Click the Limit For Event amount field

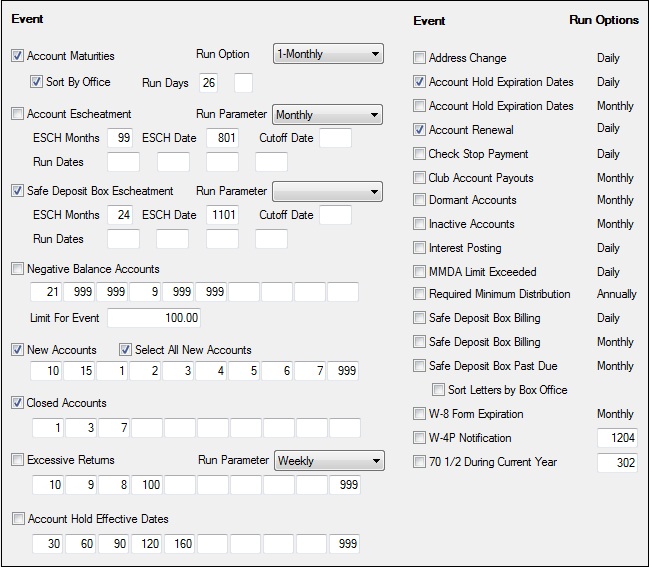(155, 318)
